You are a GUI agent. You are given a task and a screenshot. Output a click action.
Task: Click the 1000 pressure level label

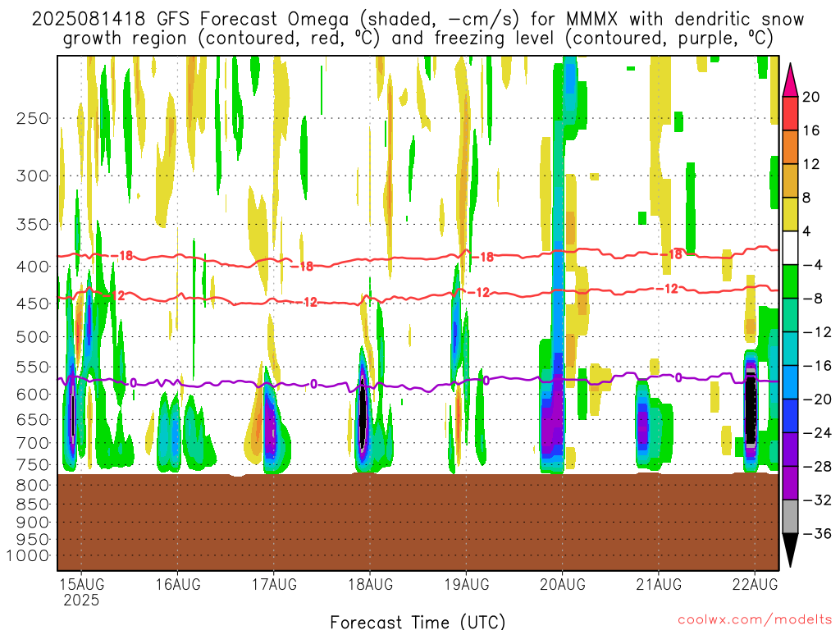tap(29, 555)
